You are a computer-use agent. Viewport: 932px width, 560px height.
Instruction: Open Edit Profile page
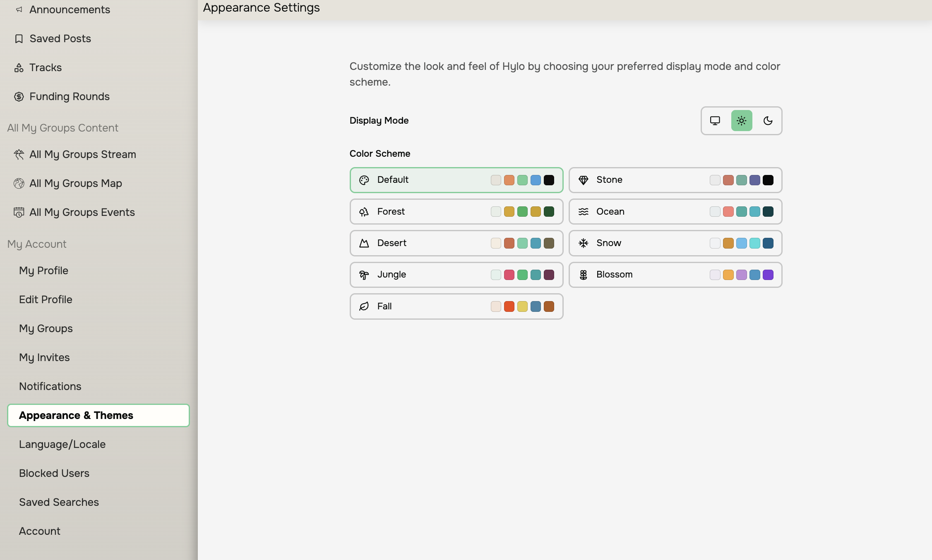coord(46,299)
